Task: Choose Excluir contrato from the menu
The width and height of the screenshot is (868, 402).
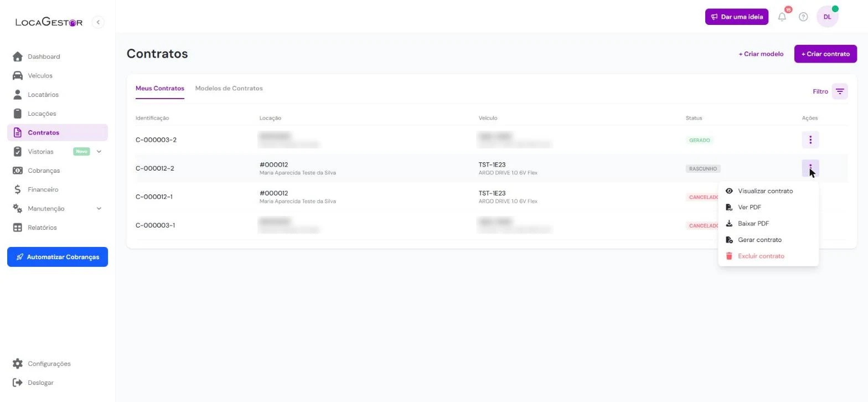Action: pyautogui.click(x=768, y=256)
